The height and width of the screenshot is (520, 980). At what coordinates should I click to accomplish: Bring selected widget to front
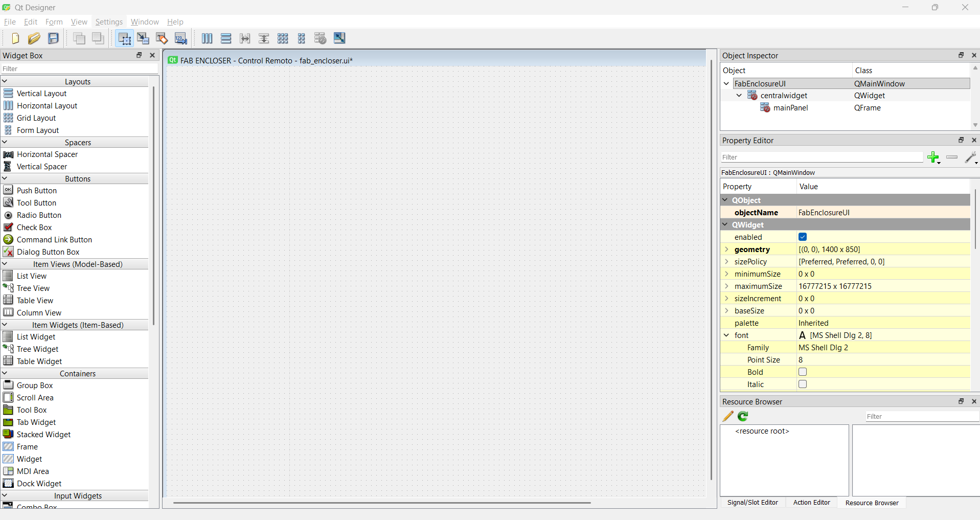pos(98,38)
